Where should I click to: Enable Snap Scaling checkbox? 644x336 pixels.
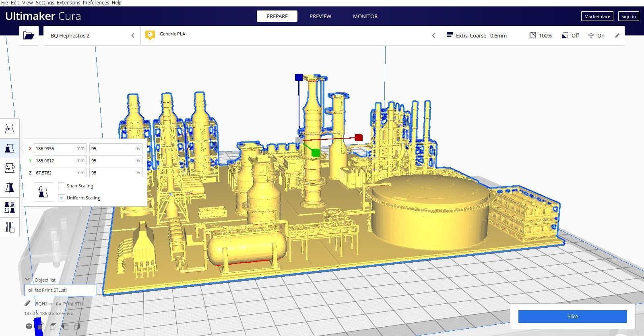(62, 186)
